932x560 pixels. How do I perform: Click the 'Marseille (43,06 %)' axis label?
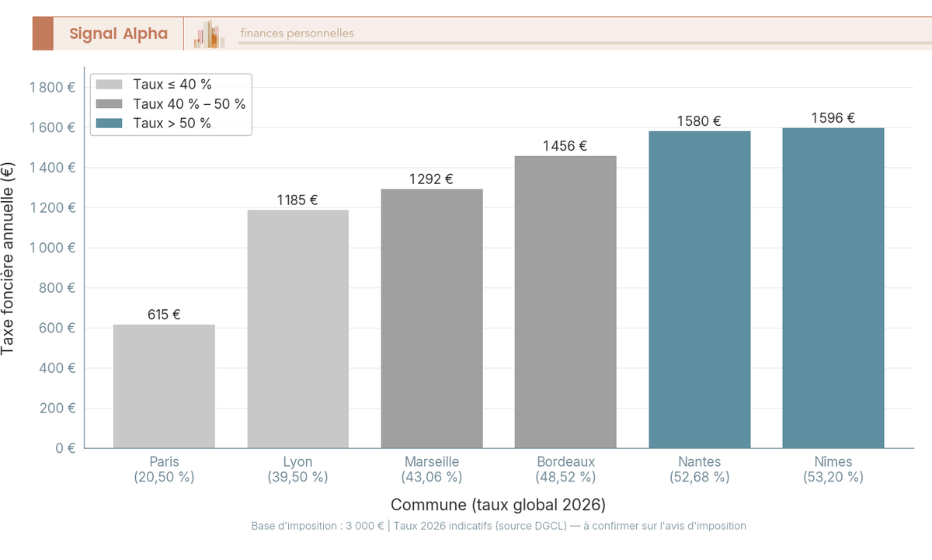pos(432,469)
